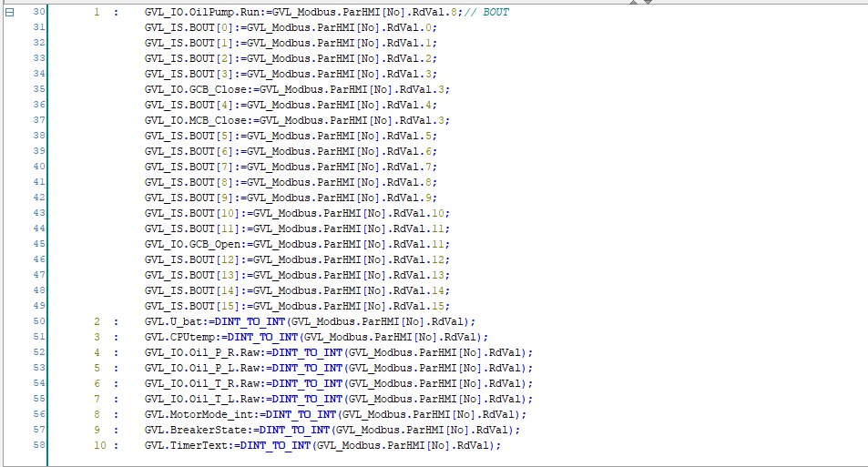Click the GVL_IS.BOUT[10] assignment
The image size is (868, 467).
[297, 214]
